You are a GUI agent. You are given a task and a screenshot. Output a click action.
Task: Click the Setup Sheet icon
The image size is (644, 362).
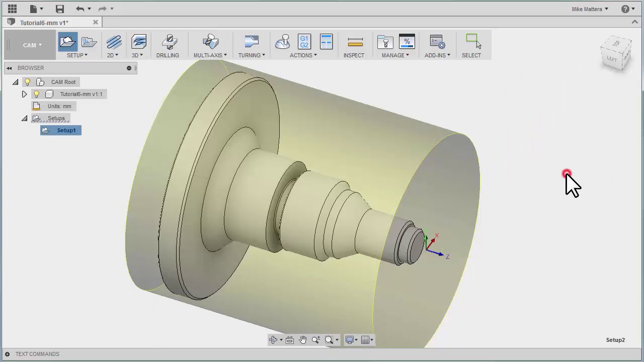326,42
